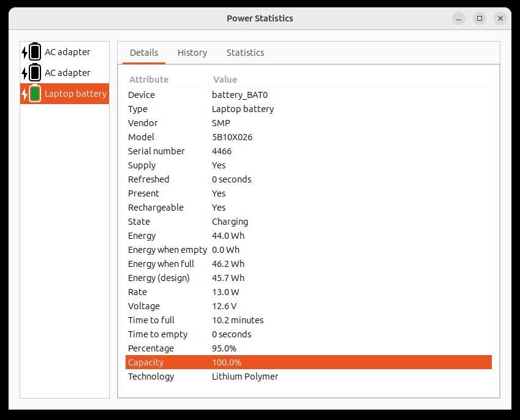Choose the Technology row
The image size is (520, 420).
click(308, 377)
